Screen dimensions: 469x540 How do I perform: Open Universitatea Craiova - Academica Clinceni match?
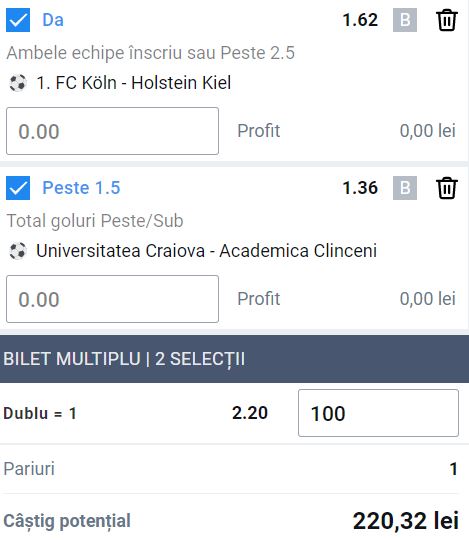pos(206,251)
